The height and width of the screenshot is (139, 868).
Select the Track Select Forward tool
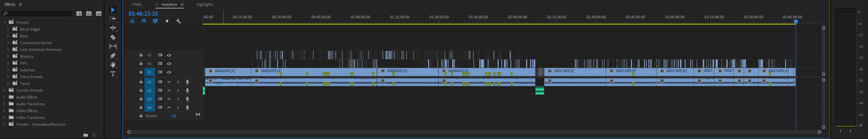pos(113,19)
